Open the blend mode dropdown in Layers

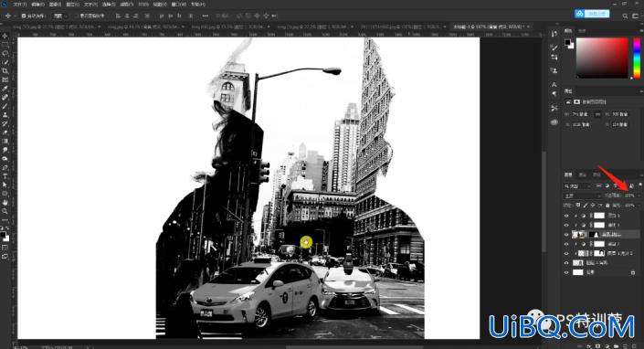(x=582, y=196)
